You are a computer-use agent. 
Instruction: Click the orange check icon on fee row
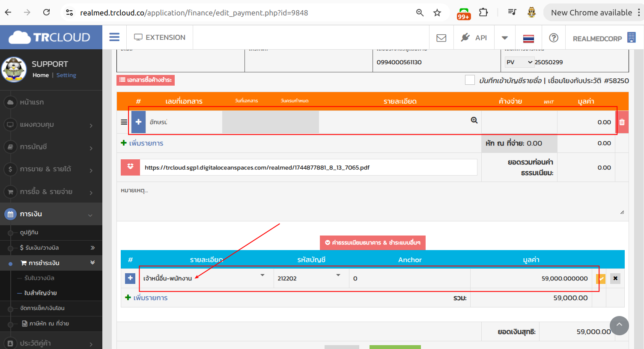pos(601,279)
